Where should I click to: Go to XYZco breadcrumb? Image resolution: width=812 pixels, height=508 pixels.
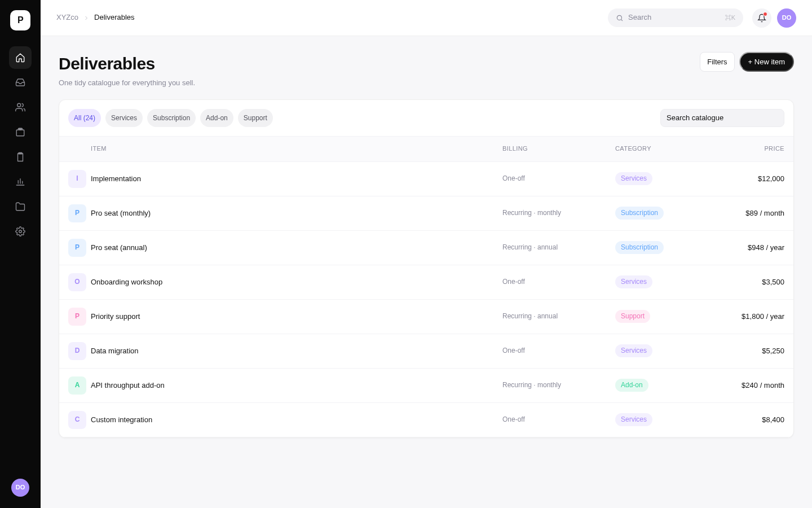point(67,17)
